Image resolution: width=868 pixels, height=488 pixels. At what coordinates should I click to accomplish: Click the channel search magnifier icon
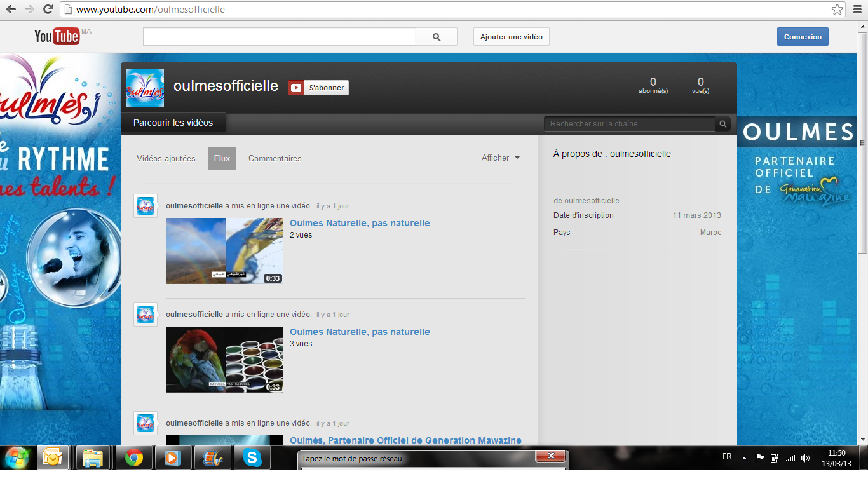click(x=722, y=124)
